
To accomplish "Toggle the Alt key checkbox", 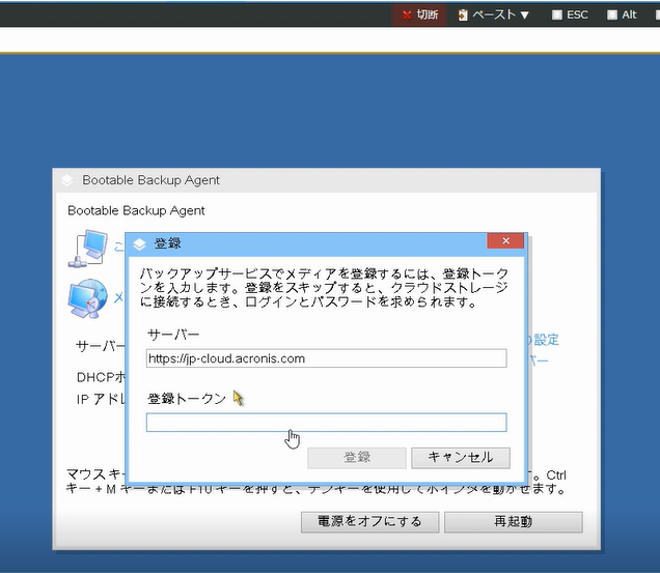I will pos(612,15).
